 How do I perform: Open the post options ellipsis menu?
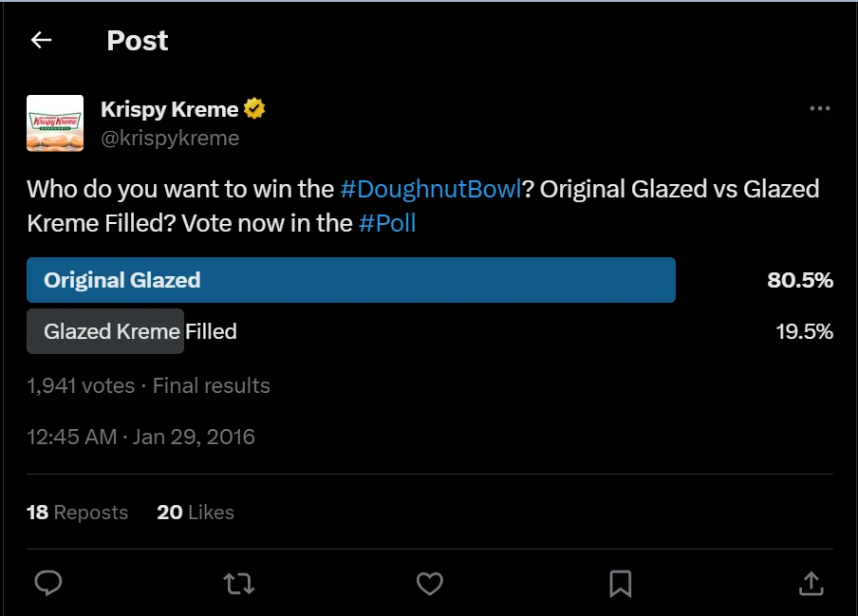820,108
